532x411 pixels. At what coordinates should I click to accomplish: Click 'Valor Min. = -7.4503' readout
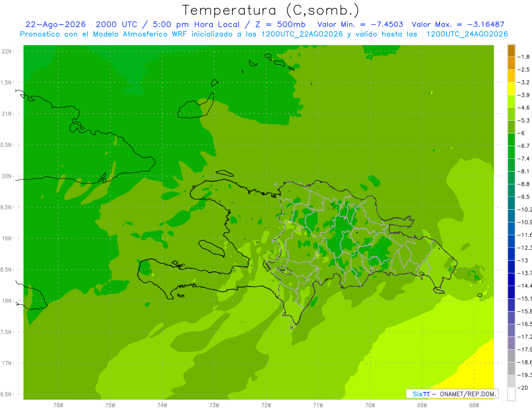coord(360,24)
